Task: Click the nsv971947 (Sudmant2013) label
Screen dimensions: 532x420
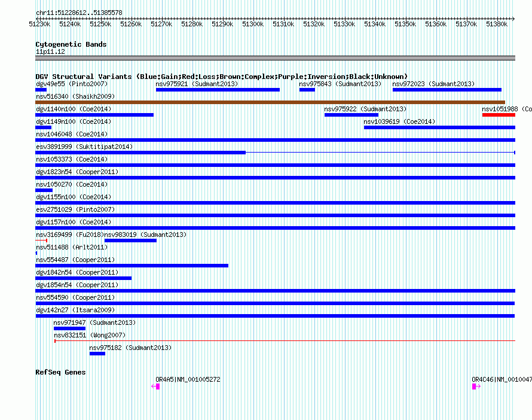Action: [x=94, y=322]
